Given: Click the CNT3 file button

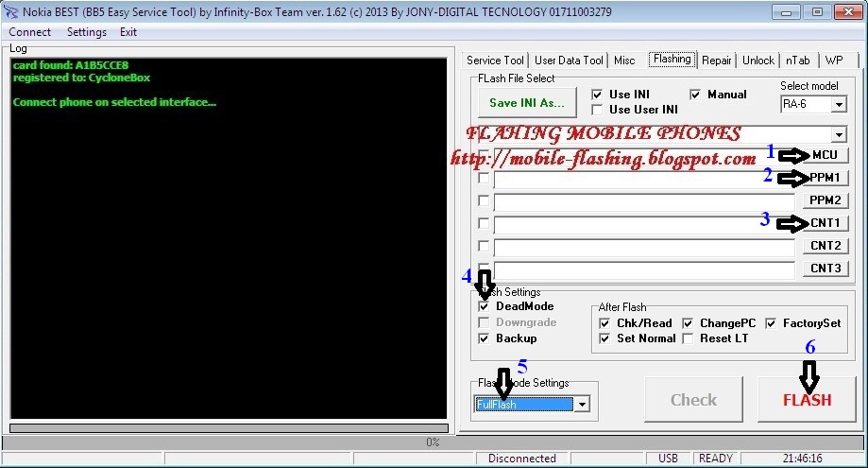Looking at the screenshot, I should pyautogui.click(x=825, y=269).
